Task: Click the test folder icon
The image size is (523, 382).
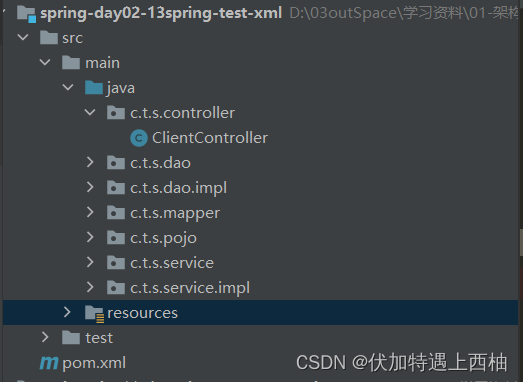Action: click(x=71, y=338)
